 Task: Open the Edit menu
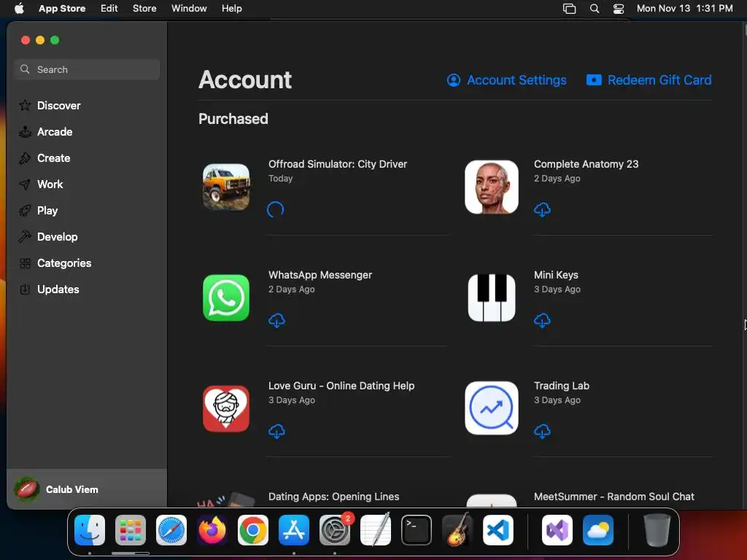[109, 9]
